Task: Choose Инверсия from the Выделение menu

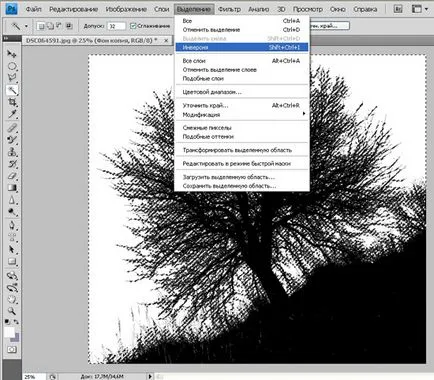Action: click(x=242, y=47)
